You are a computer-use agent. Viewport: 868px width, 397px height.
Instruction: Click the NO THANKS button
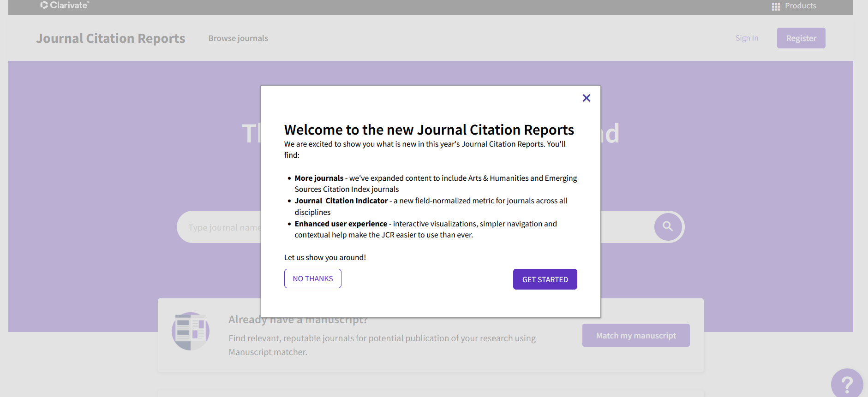[313, 278]
